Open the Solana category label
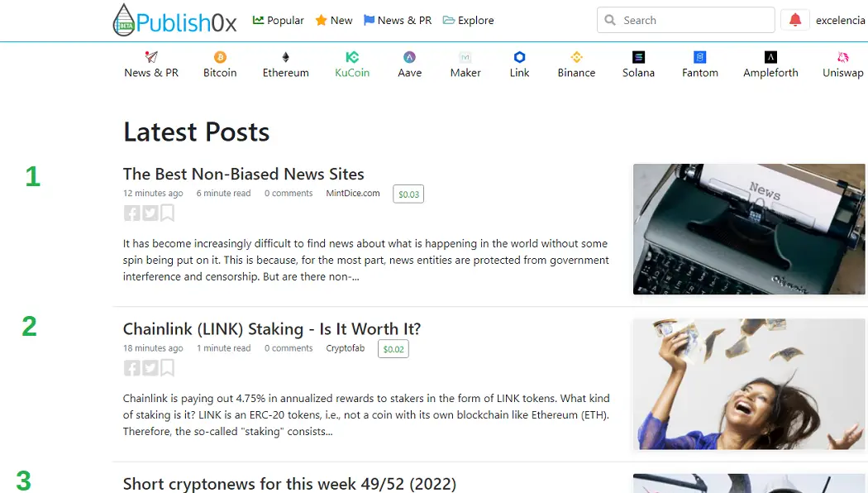The height and width of the screenshot is (493, 868). [x=638, y=73]
